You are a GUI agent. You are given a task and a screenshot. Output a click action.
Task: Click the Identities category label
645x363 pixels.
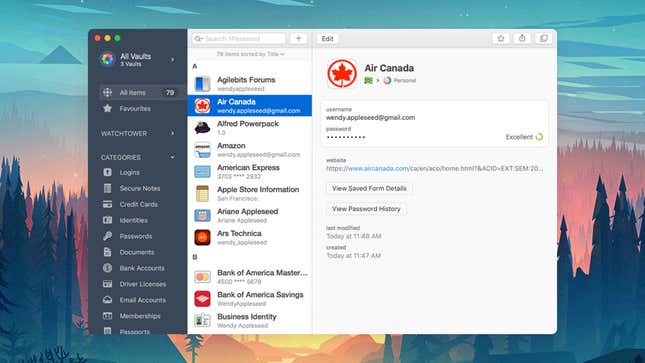click(x=133, y=220)
